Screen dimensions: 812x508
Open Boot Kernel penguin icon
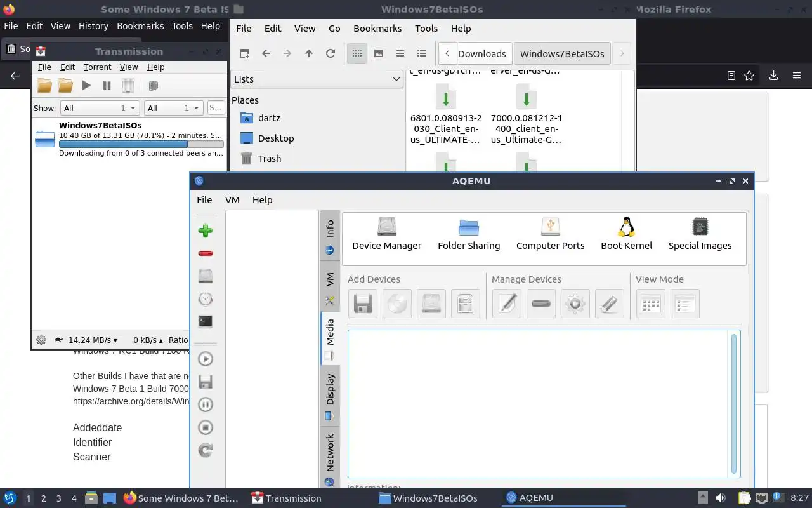626,234
